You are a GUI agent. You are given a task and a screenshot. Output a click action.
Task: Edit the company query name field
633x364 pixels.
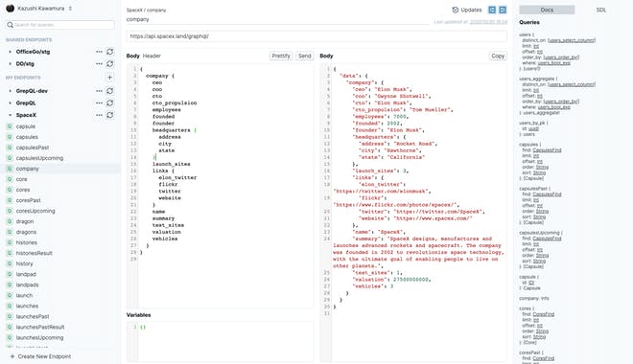277,19
